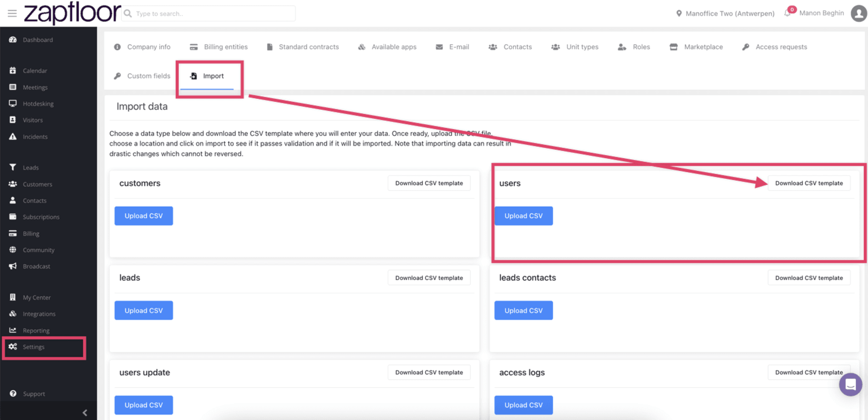Upload CSV for users update

tap(143, 405)
